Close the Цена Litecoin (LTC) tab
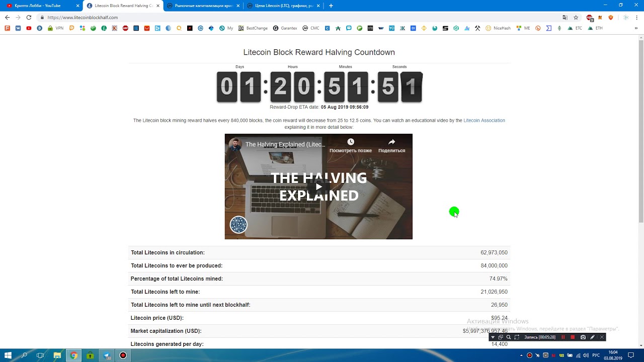The height and width of the screenshot is (362, 644). coord(318,6)
